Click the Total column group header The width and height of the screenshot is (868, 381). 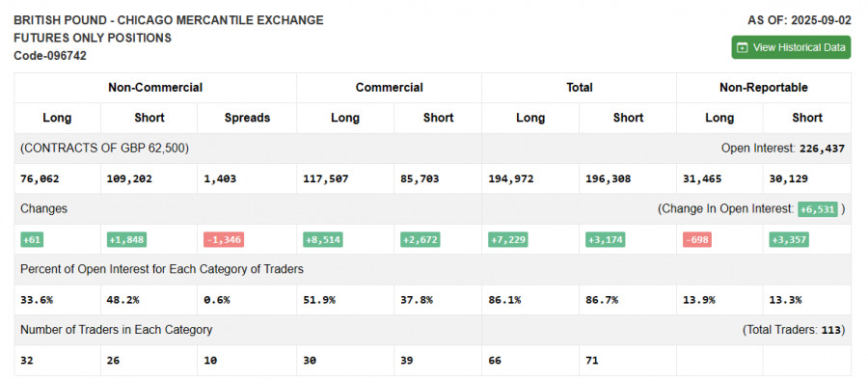click(579, 88)
